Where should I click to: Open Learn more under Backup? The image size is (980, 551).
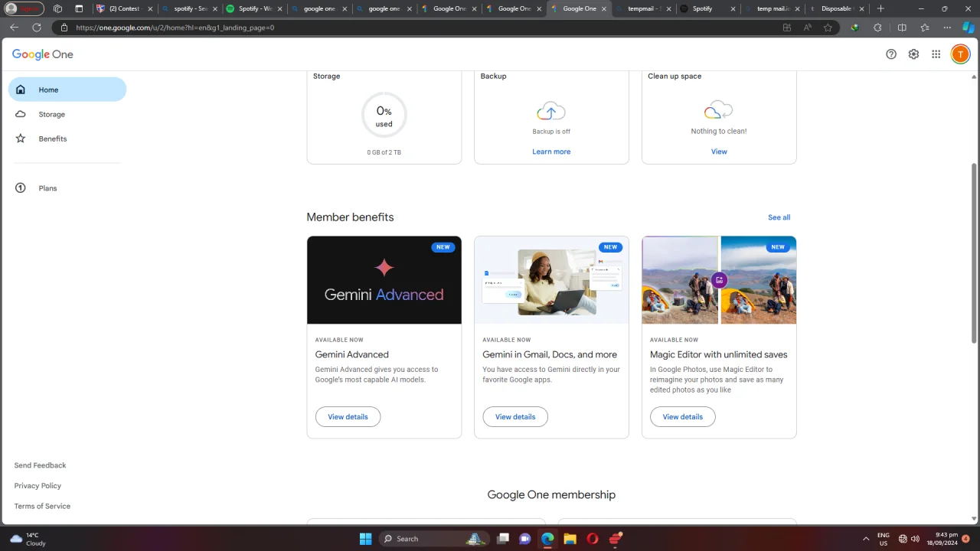click(551, 152)
